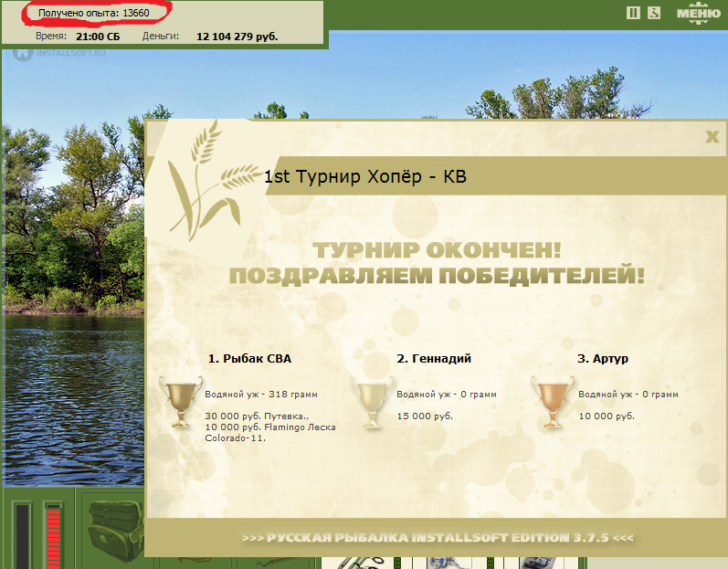Click the Получено опыта: 13660 readout

(x=94, y=13)
